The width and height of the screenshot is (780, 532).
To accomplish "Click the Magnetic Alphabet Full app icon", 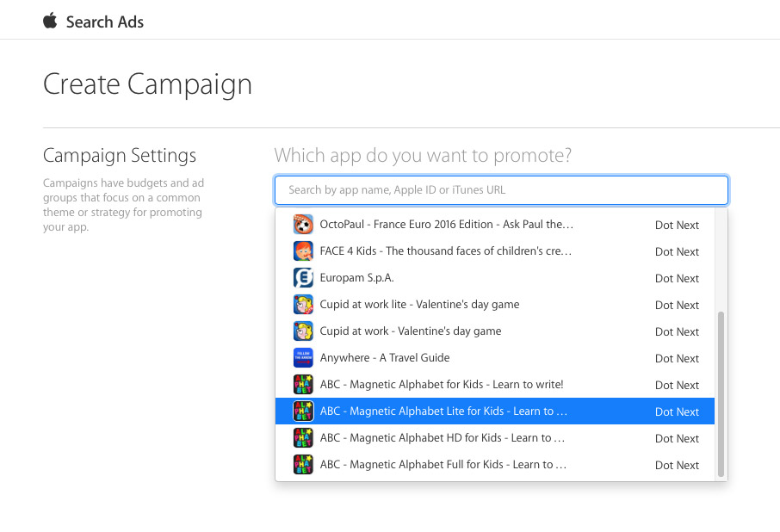I will 303,464.
